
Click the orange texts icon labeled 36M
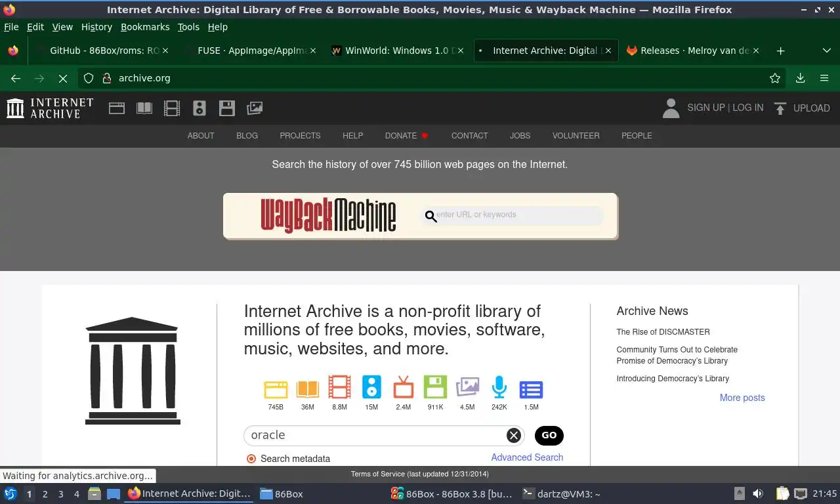[x=308, y=389]
